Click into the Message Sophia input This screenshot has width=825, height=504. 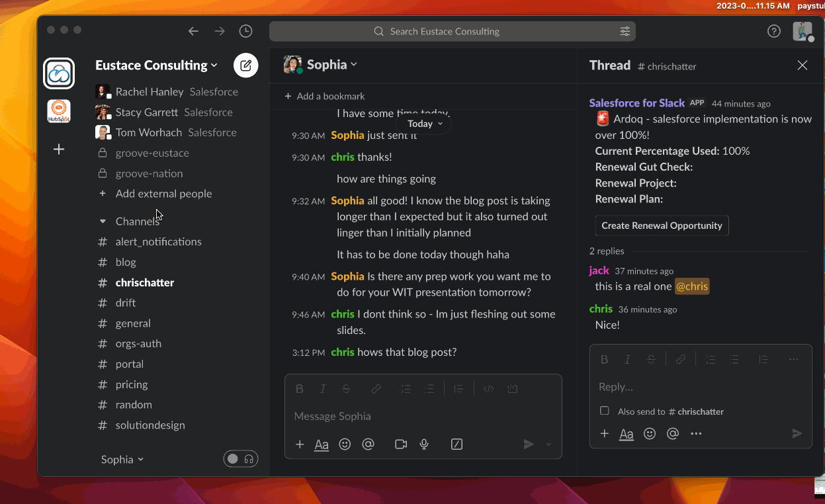(x=423, y=416)
